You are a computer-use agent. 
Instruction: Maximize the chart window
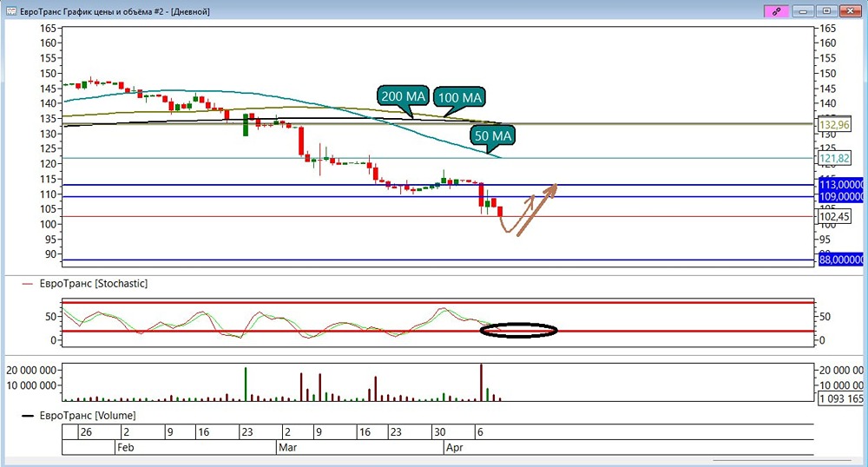pyautogui.click(x=826, y=11)
